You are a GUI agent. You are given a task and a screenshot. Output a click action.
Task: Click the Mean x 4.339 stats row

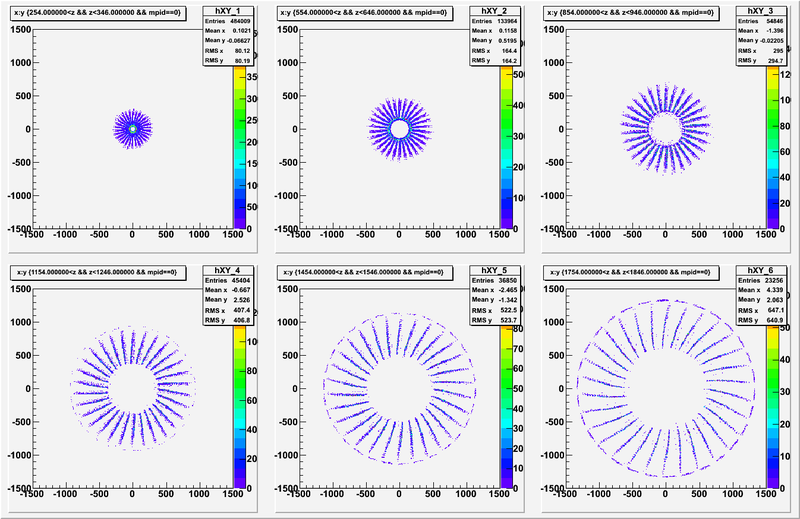pos(761,290)
